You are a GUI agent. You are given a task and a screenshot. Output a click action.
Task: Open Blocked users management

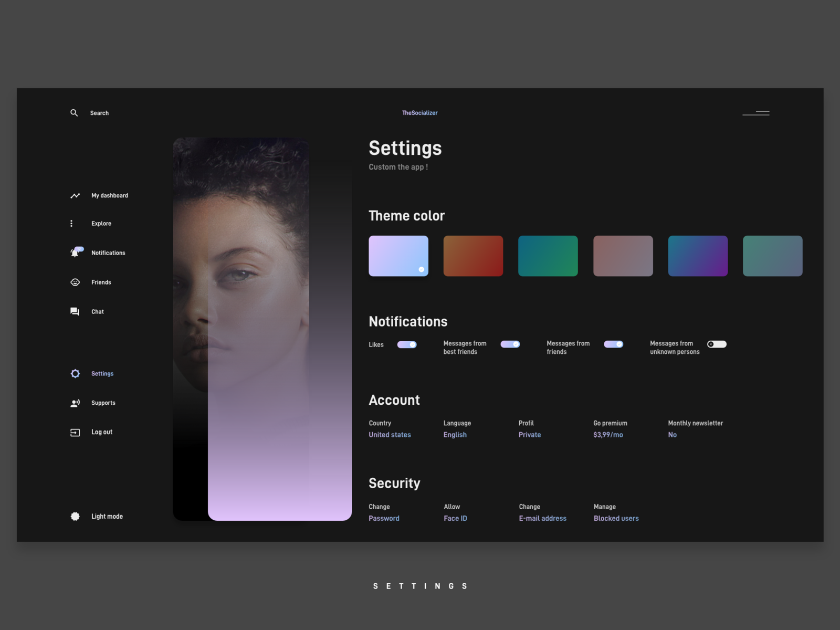pos(615,518)
